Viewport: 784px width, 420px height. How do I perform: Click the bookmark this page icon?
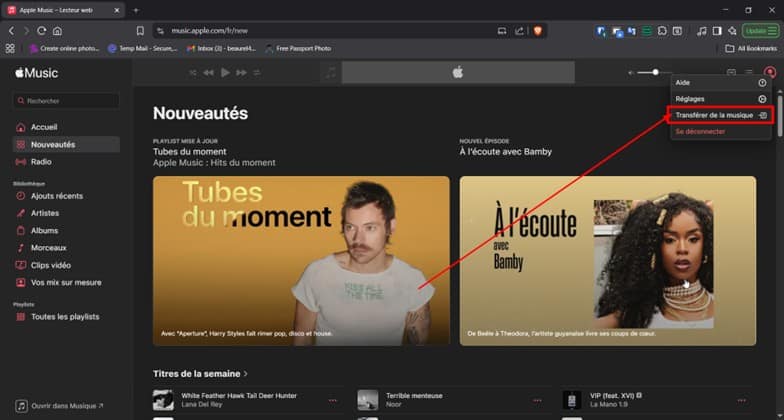point(140,31)
